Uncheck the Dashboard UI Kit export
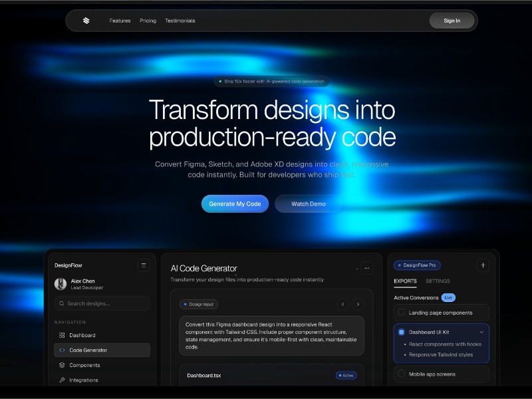The height and width of the screenshot is (399, 532). (x=401, y=331)
